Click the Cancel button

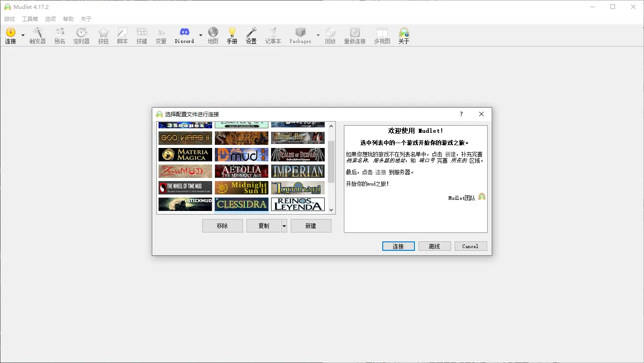click(471, 246)
